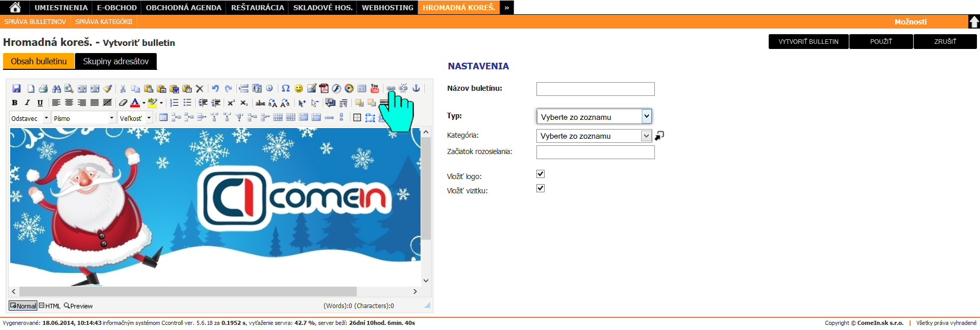Click the Save floppy disk icon

pos(16,89)
